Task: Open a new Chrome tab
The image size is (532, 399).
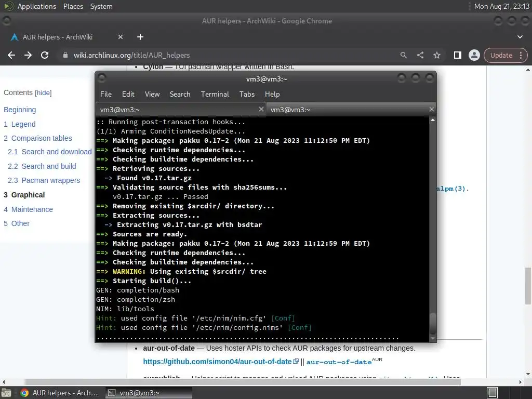Action: [x=140, y=37]
